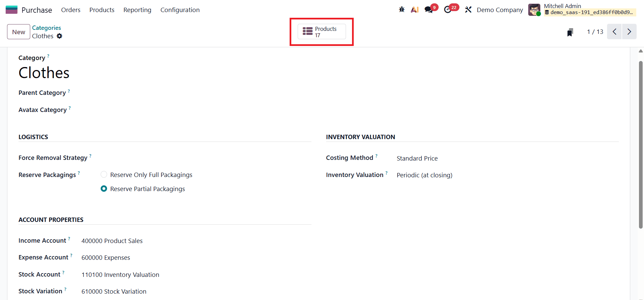The image size is (644, 300).
Task: Open the Orders menu
Action: (x=70, y=10)
